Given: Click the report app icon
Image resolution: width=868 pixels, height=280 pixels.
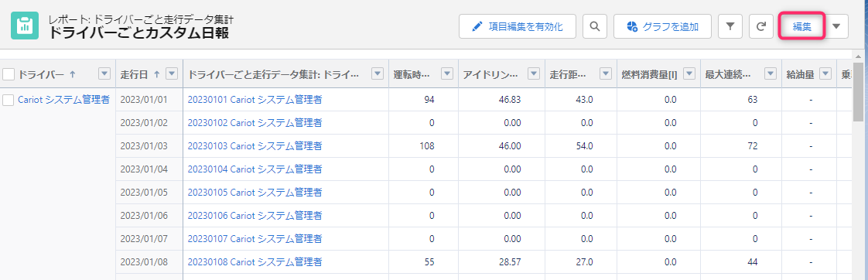Looking at the screenshot, I should (24, 26).
